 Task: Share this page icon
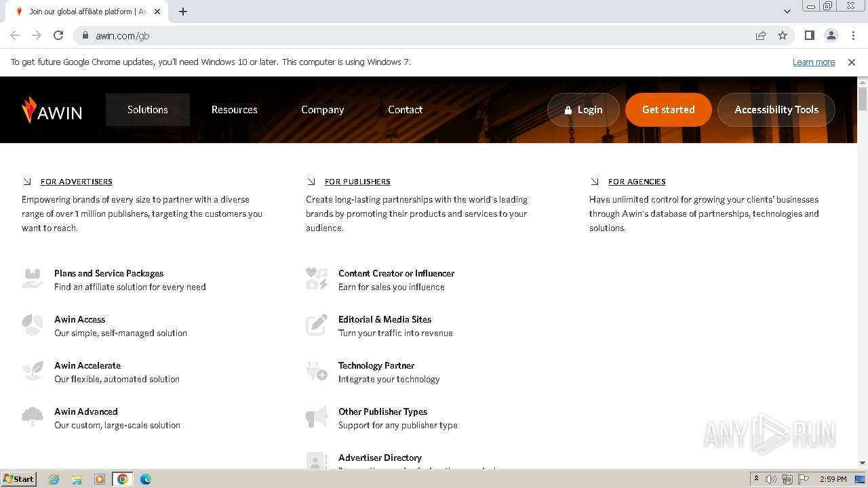pos(761,35)
